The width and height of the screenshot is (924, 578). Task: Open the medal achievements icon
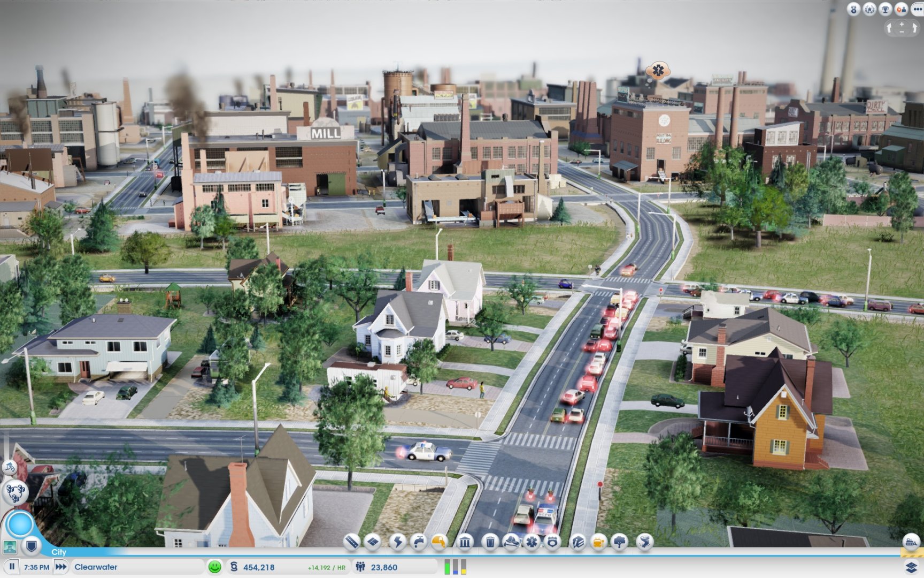[x=853, y=9]
